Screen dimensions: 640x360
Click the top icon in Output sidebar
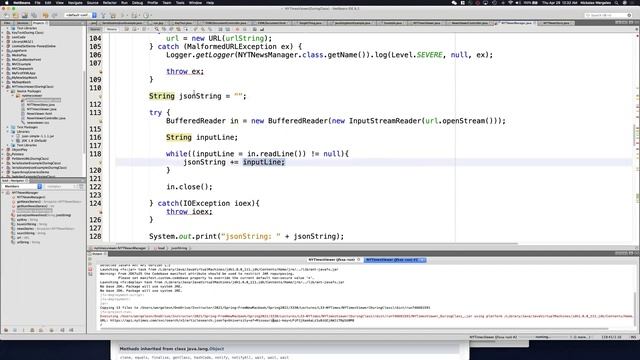[90, 259]
